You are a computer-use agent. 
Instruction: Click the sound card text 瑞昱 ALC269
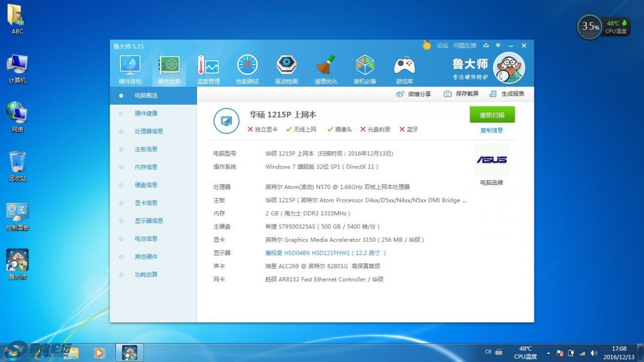click(322, 266)
